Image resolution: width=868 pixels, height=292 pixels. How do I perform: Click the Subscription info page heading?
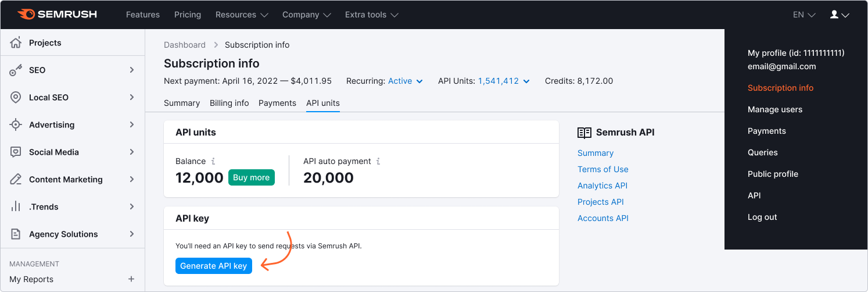(x=211, y=63)
